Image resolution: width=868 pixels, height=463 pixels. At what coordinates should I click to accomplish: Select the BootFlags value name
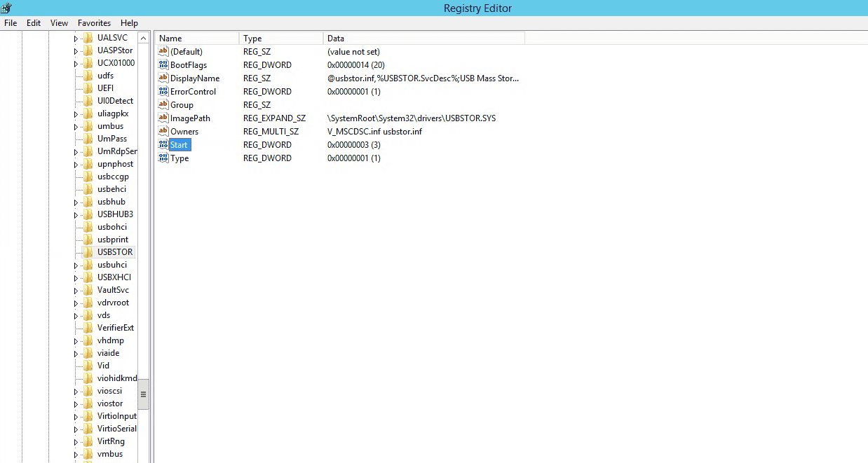coord(189,65)
